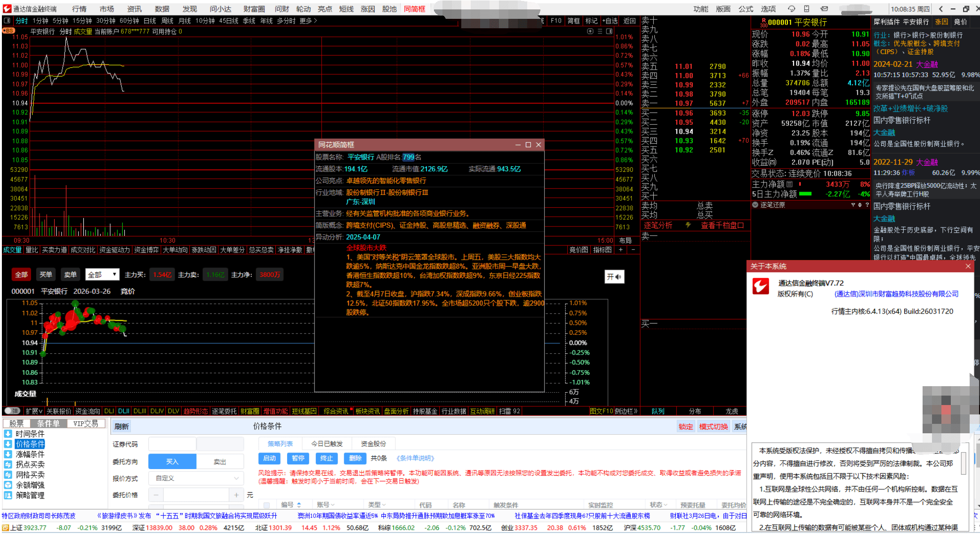The height and width of the screenshot is (535, 980).
Task: Open the mobile phone icon in title bar
Action: (807, 8)
